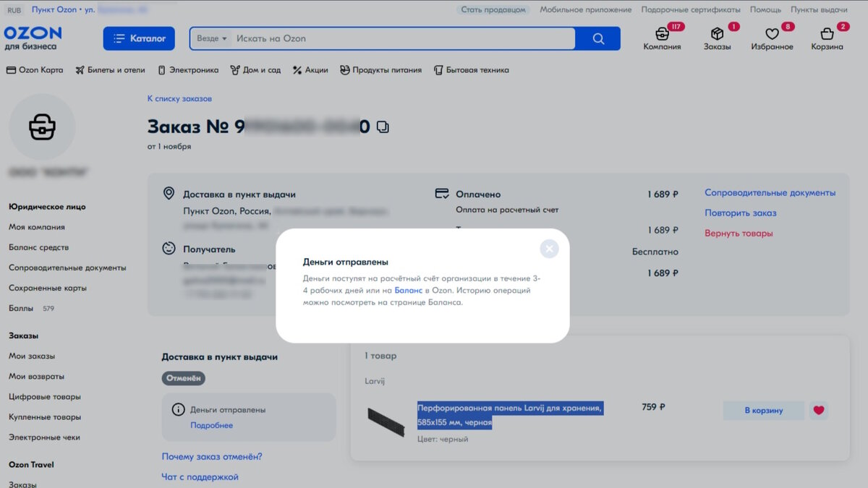868x488 pixels.
Task: Open 'Мобильное приложение' link
Action: coord(586,10)
